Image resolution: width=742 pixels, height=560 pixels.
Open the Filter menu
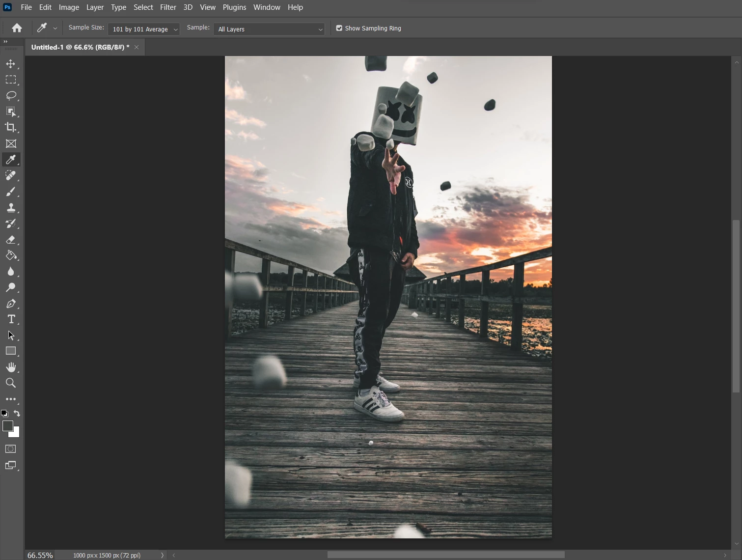[x=168, y=7]
